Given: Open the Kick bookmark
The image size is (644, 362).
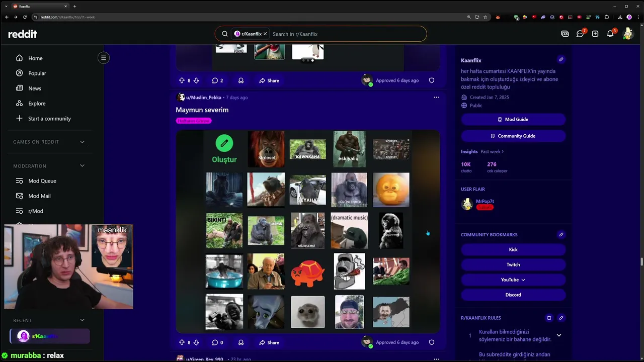Looking at the screenshot, I should (x=513, y=249).
